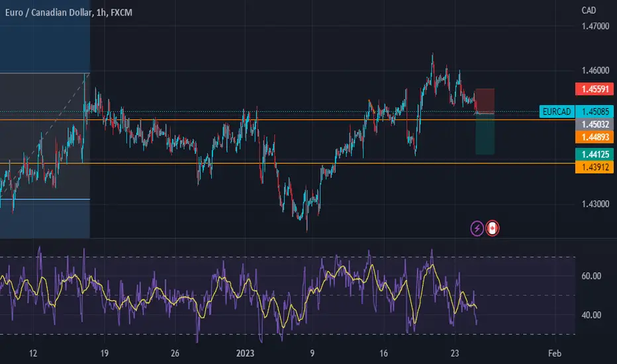The height and width of the screenshot is (364, 617).
Task: Click the CAD currency label on the price axis
Action: (x=589, y=11)
